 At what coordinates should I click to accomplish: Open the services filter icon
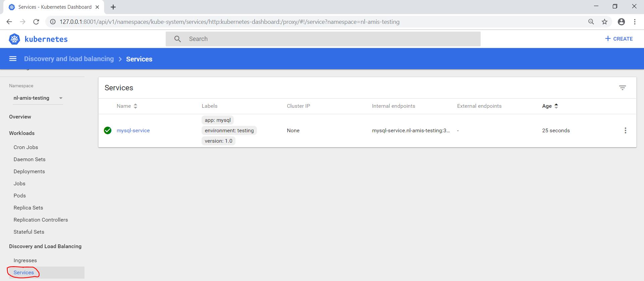tap(622, 88)
